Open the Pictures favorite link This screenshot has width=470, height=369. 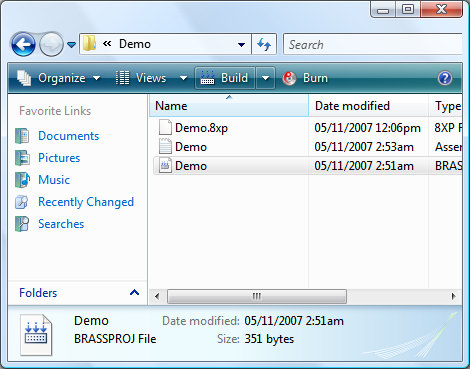pos(59,158)
